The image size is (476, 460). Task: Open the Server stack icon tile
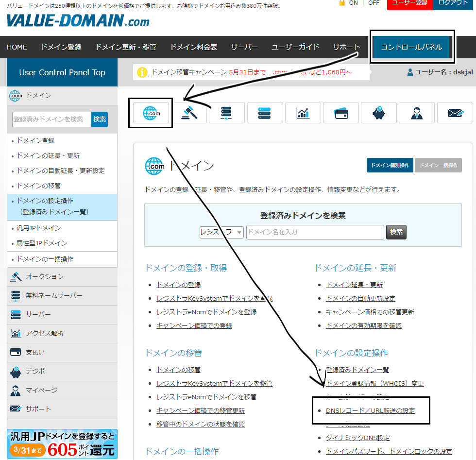[x=265, y=113]
